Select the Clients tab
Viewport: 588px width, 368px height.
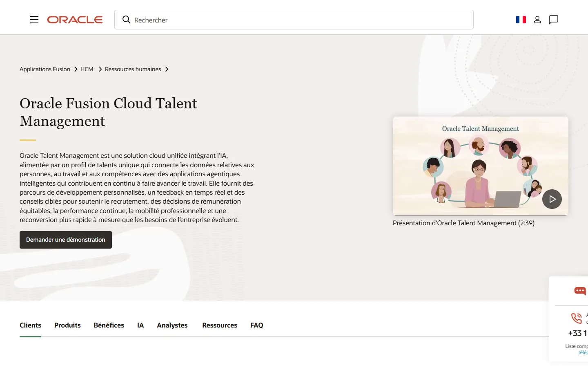click(x=30, y=325)
